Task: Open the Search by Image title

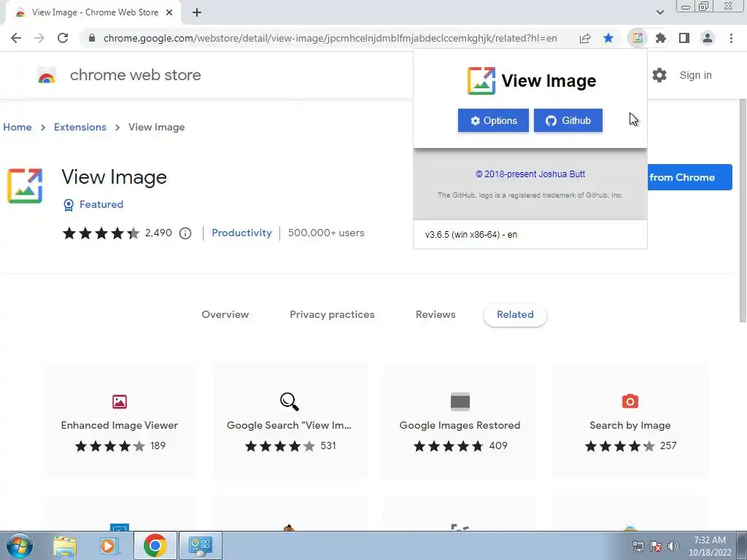Action: point(630,425)
